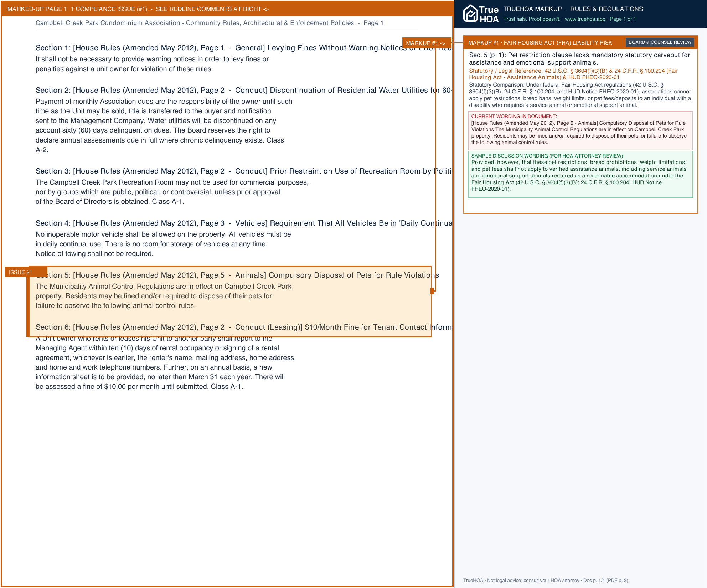
Task: Click the 'Statutory Comparison' paragraph
Action: click(580, 95)
